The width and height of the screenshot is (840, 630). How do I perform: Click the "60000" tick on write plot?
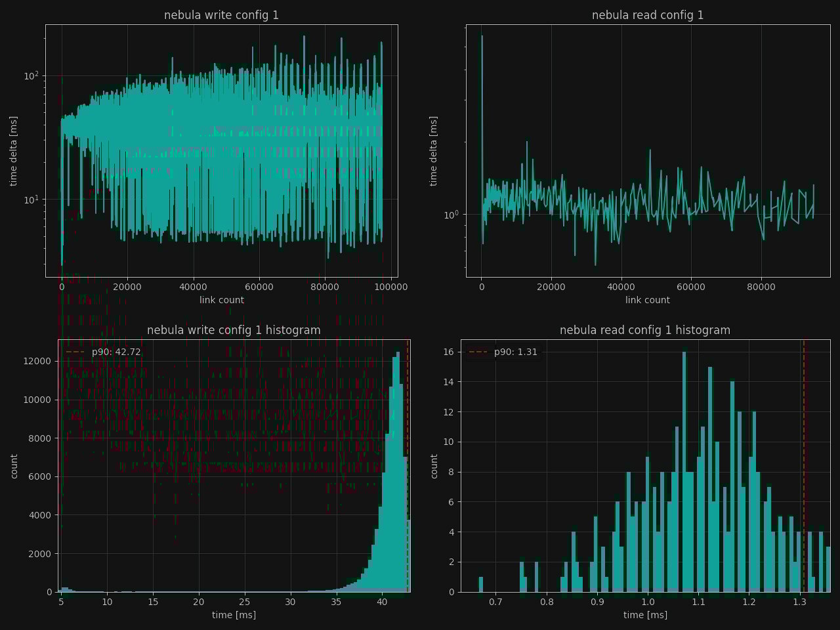pyautogui.click(x=259, y=287)
